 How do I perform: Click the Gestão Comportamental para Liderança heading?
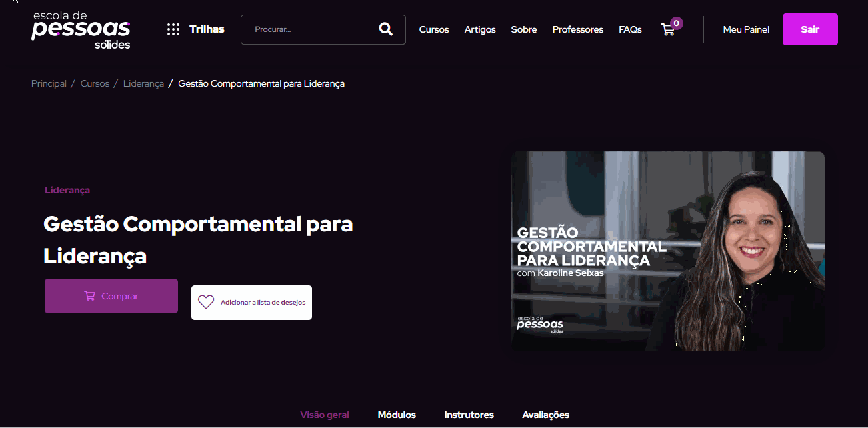[x=198, y=240]
